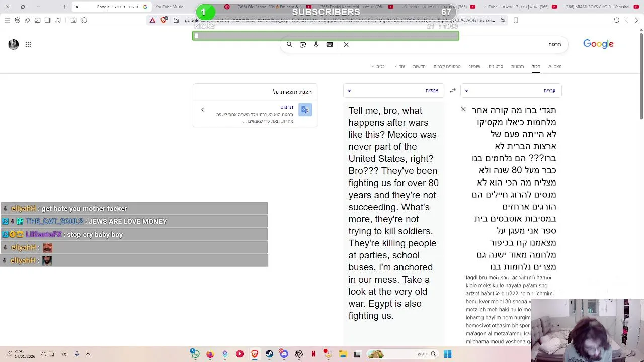This screenshot has height=362, width=644.
Task: Start voice search with the microphone icon
Action: tap(316, 45)
